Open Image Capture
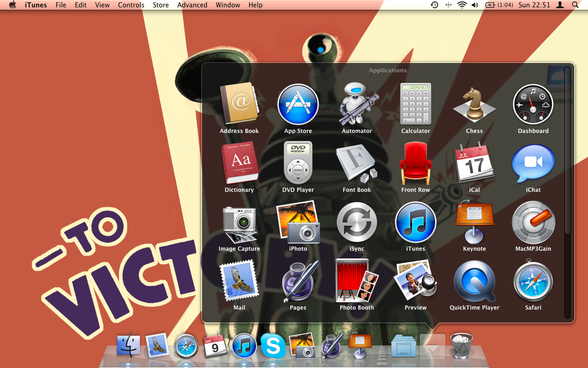Image resolution: width=588 pixels, height=368 pixels. click(239, 224)
